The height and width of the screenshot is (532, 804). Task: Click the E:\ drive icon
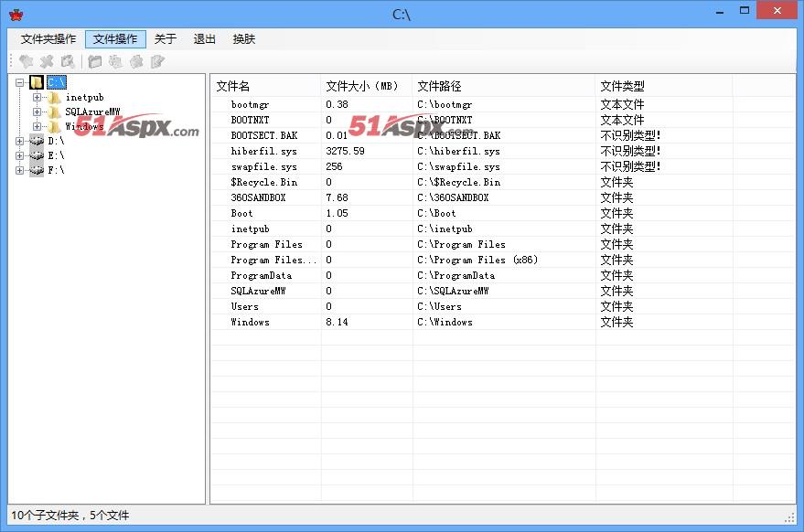(37, 155)
